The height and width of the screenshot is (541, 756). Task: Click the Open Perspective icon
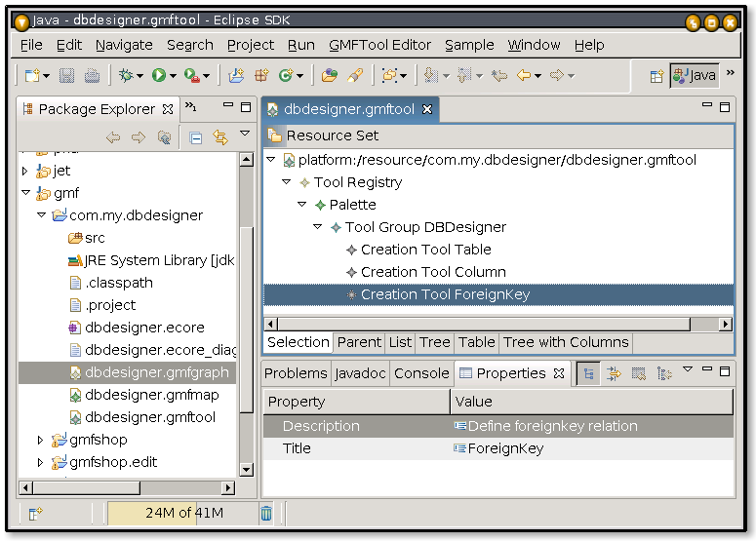(x=657, y=75)
